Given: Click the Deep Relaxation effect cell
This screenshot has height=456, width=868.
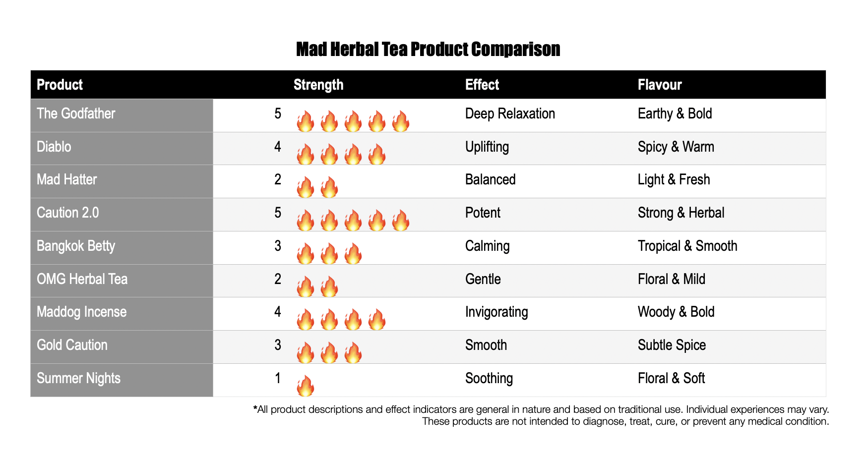Looking at the screenshot, I should [510, 114].
